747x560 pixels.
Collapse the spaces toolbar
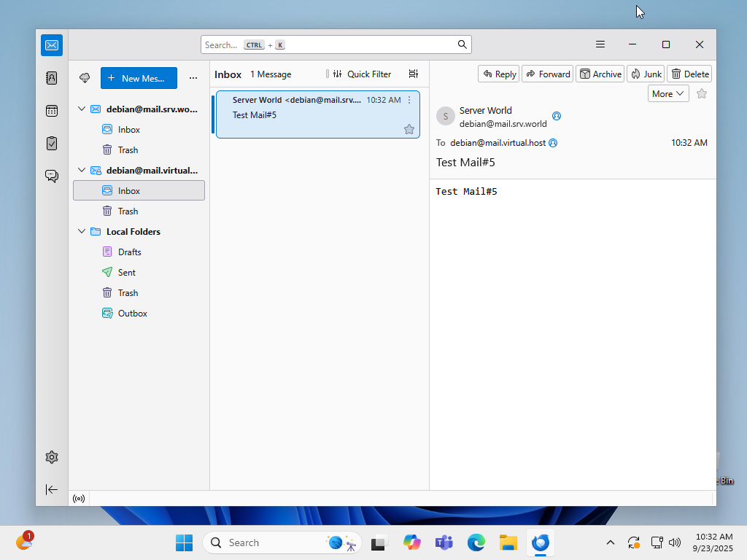(x=52, y=489)
